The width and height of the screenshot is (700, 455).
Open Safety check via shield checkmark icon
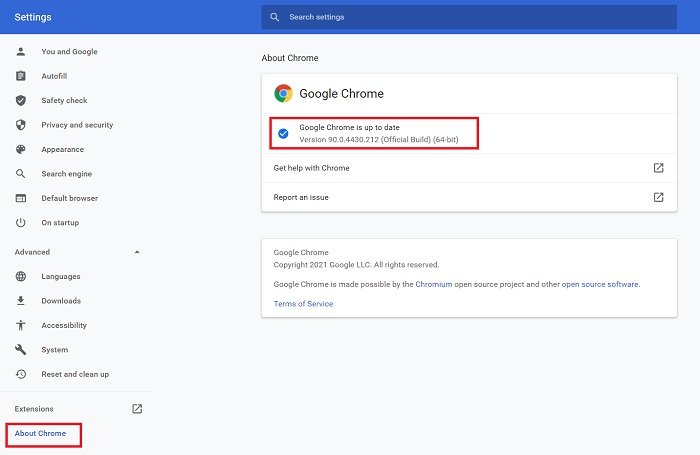pyautogui.click(x=21, y=100)
